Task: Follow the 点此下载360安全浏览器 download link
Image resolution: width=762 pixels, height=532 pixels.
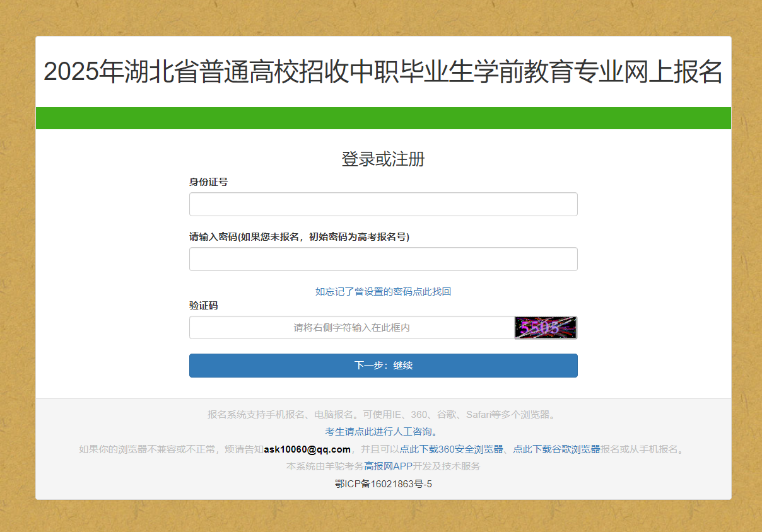Action: pyautogui.click(x=451, y=449)
